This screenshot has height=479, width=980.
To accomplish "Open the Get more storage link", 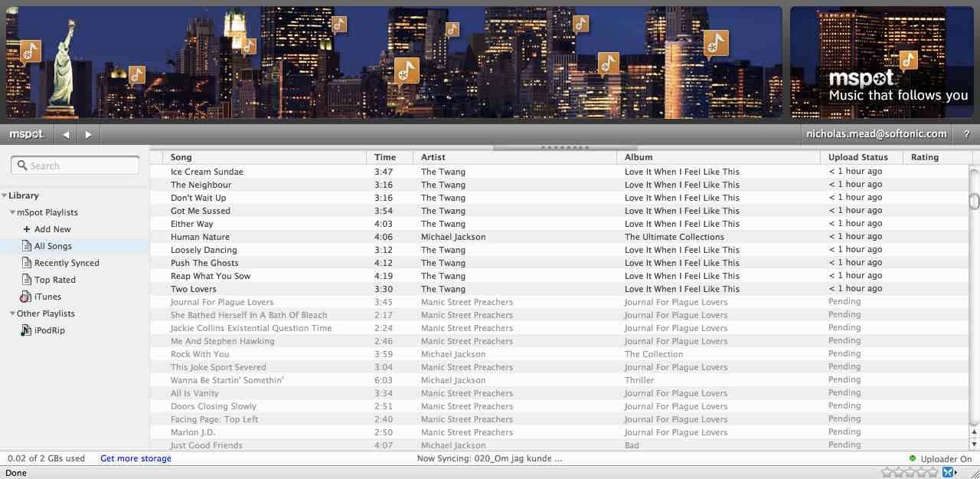I will click(x=136, y=458).
